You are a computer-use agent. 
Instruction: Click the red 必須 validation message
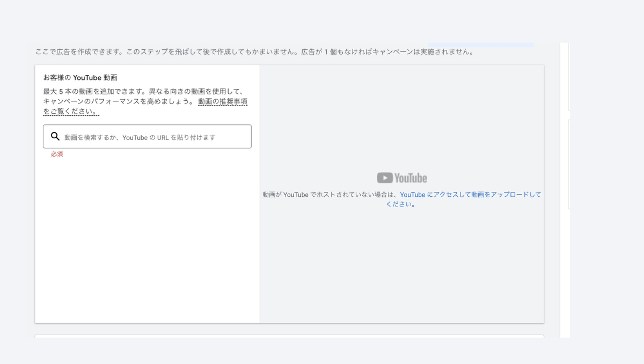click(57, 154)
